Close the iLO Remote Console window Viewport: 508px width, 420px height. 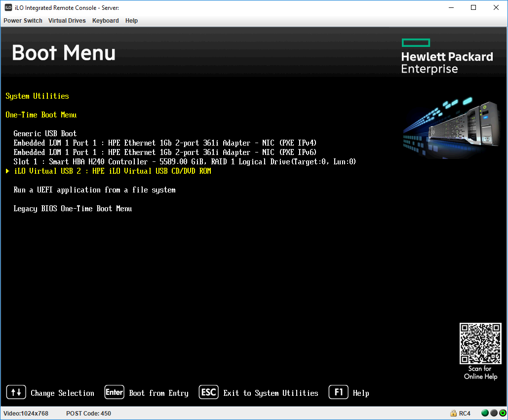point(496,7)
